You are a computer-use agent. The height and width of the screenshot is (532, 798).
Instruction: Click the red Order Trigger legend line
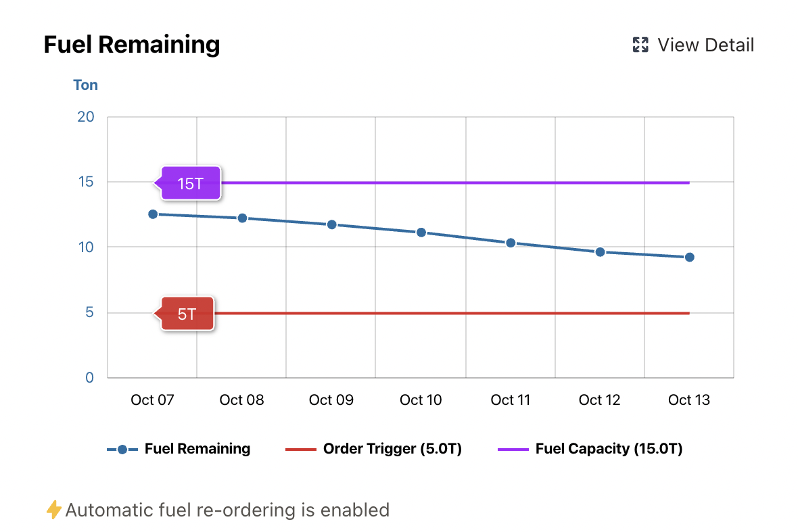pos(300,450)
